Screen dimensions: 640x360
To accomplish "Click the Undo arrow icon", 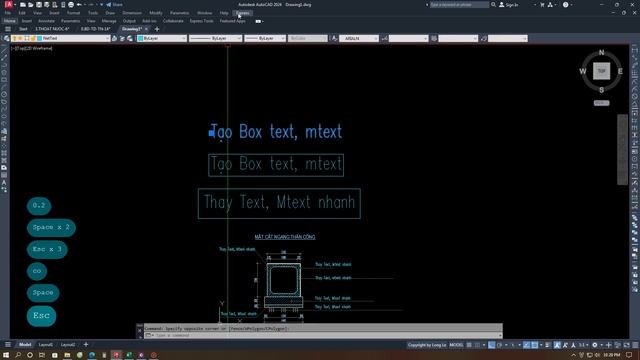I will [x=79, y=4].
